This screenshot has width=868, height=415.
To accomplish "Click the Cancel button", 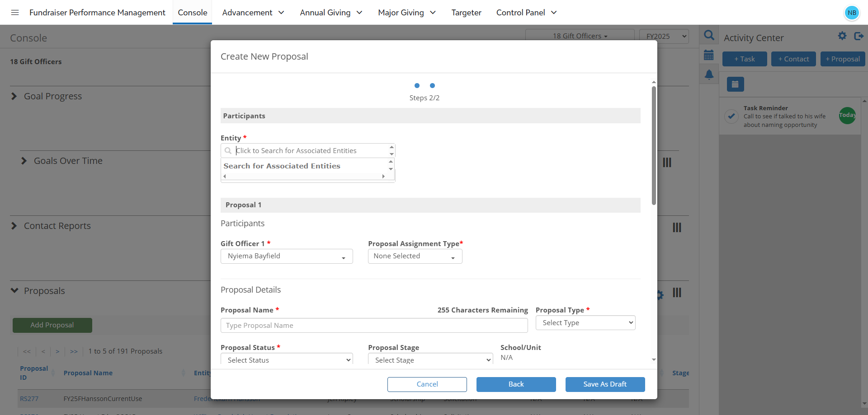I will [x=427, y=384].
